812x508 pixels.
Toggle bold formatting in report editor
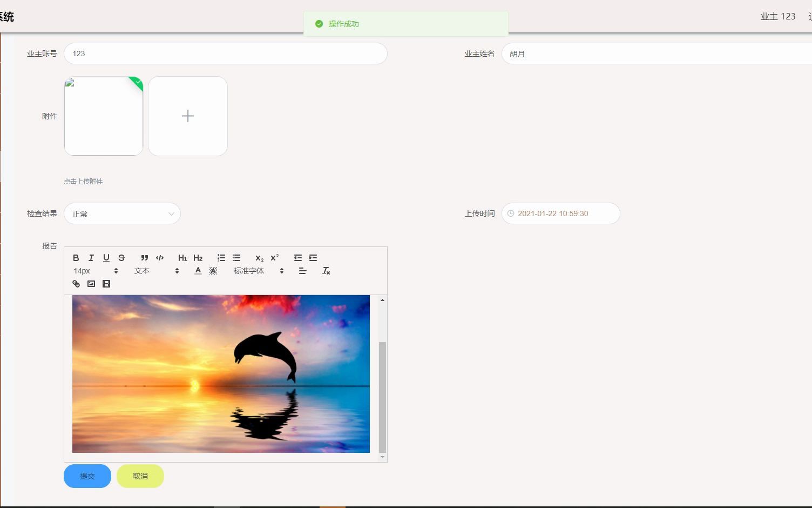tap(76, 258)
